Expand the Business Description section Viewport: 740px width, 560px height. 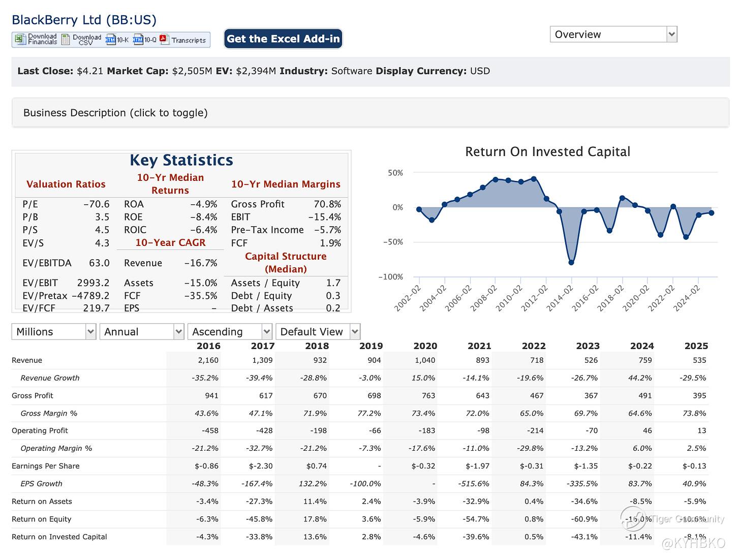point(115,113)
